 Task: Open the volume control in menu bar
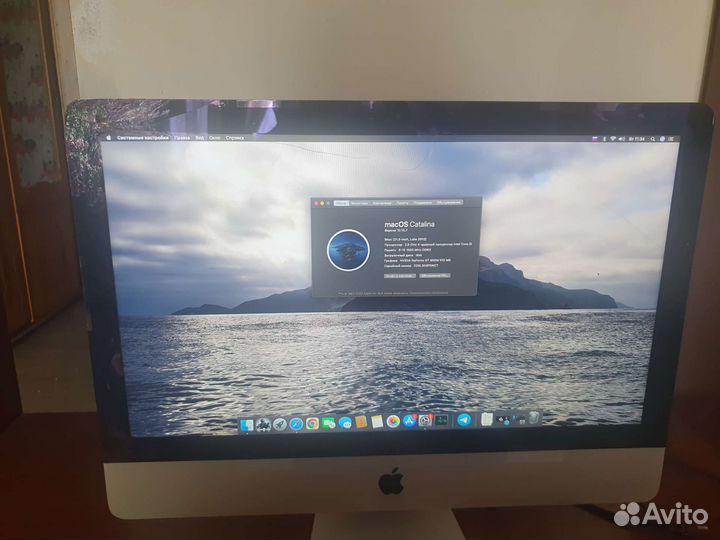click(x=622, y=139)
